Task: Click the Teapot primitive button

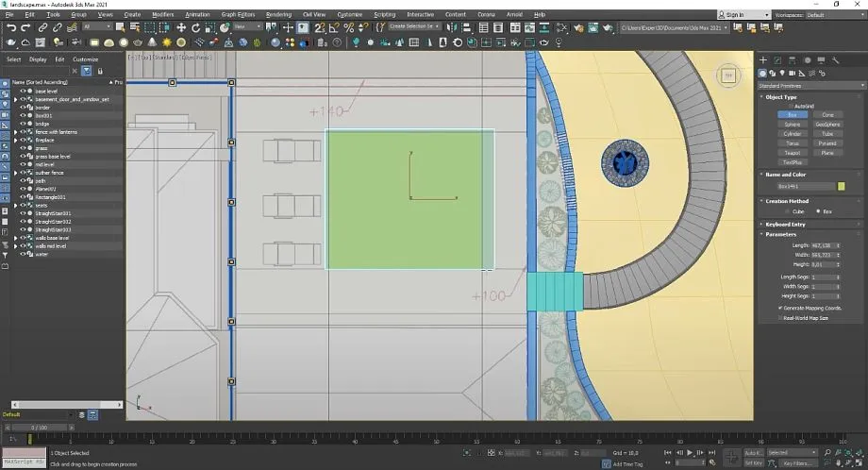Action: 793,152
